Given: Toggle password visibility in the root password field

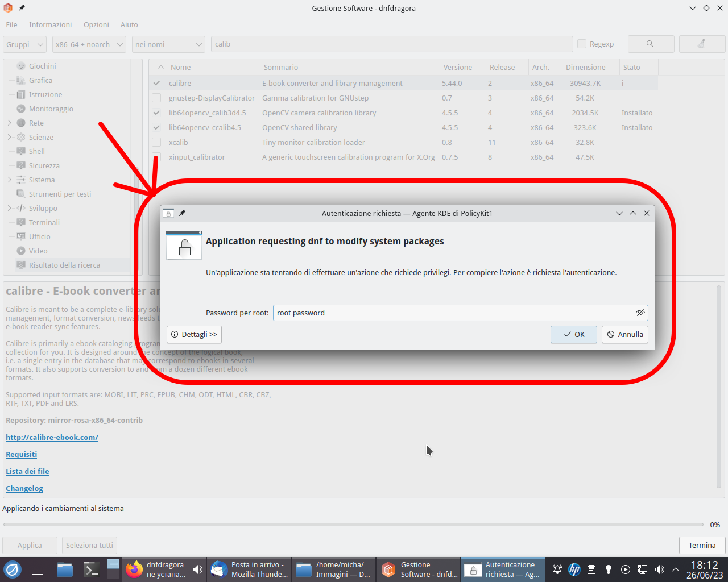Looking at the screenshot, I should point(640,313).
